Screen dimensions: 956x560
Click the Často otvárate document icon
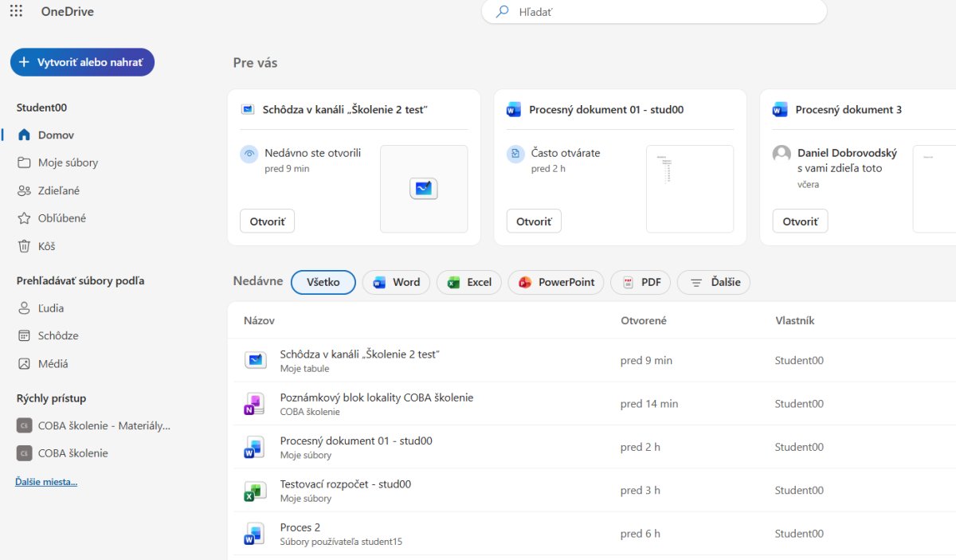tap(515, 154)
